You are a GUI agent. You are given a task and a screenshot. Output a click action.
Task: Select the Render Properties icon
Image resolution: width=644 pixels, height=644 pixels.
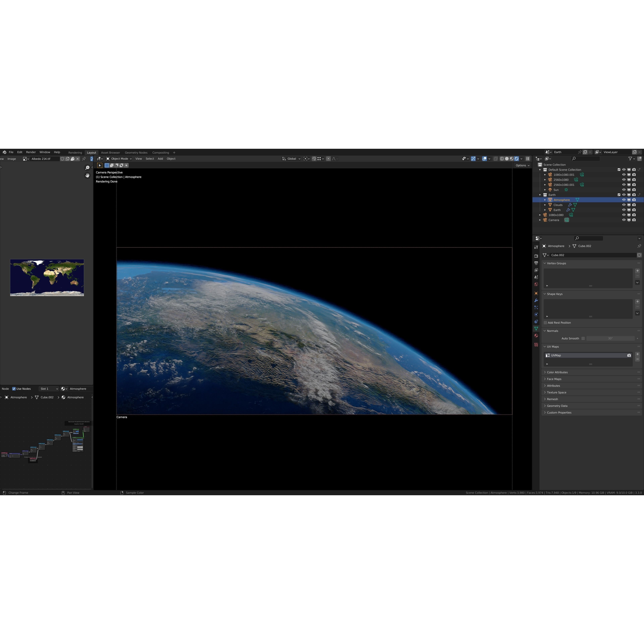point(536,256)
